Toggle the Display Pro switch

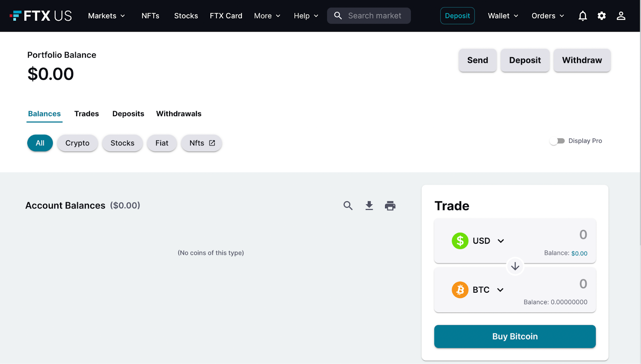pyautogui.click(x=557, y=141)
